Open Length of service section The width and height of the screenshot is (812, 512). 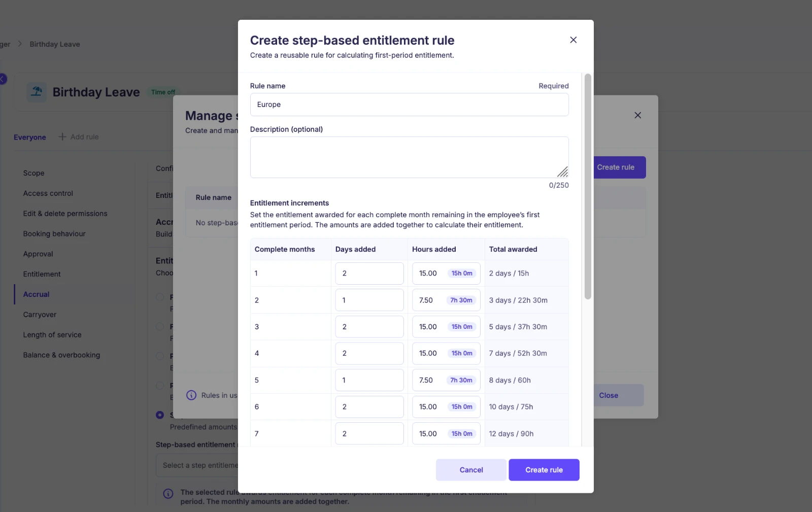point(52,335)
